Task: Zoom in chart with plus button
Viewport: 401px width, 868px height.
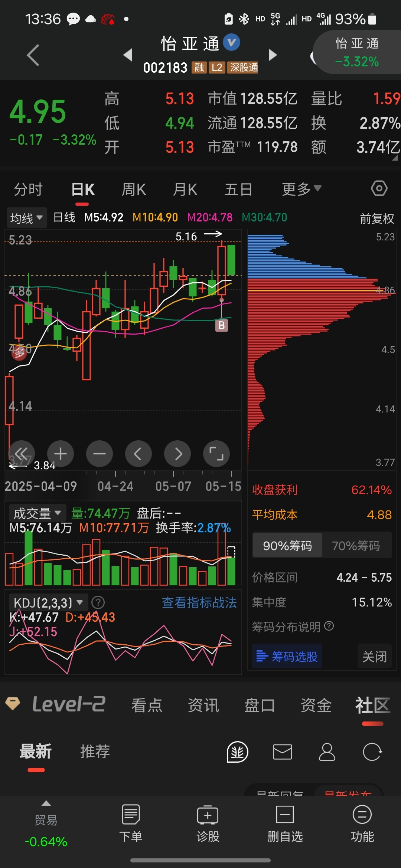Action: (x=61, y=454)
